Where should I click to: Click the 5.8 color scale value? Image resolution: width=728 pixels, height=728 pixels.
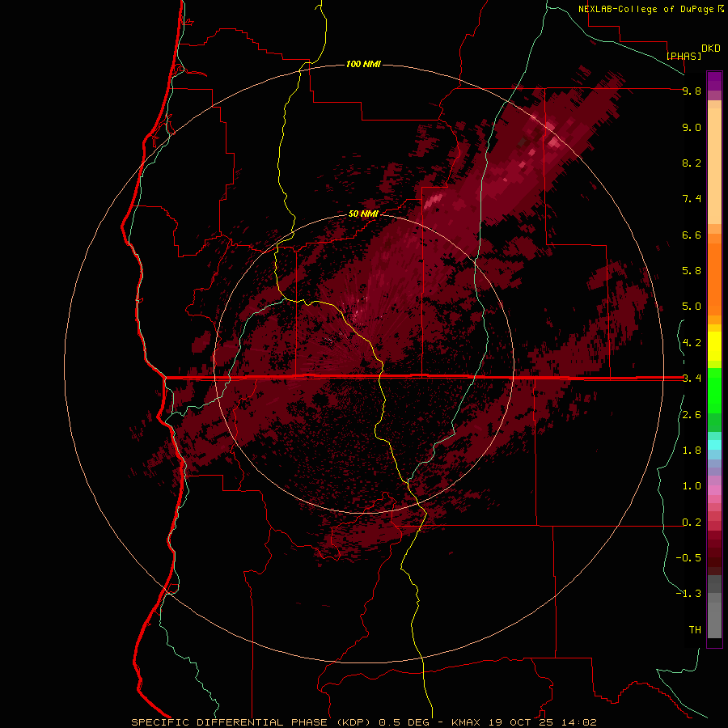[x=692, y=271]
